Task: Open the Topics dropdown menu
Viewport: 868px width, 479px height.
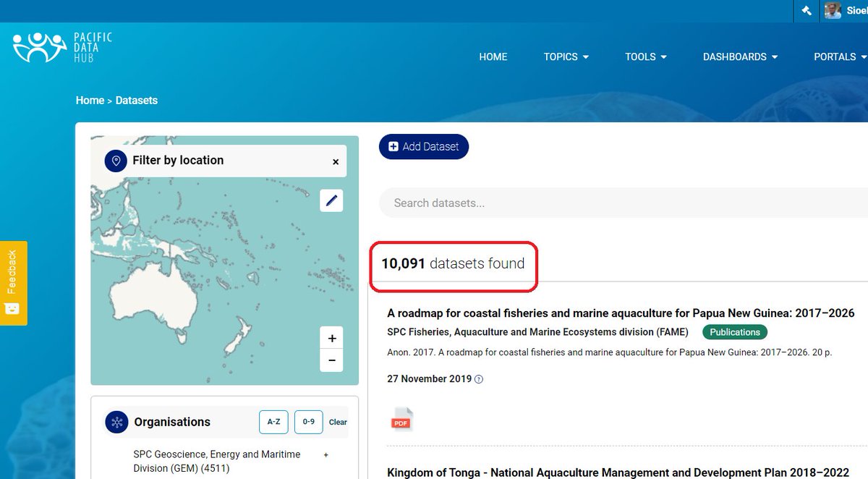Action: click(x=566, y=56)
